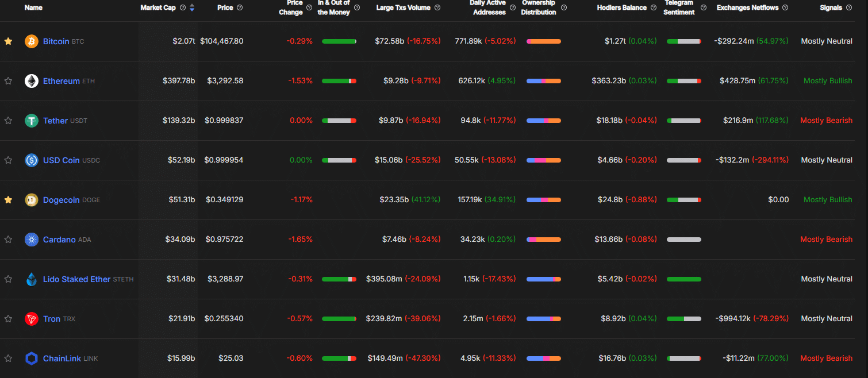This screenshot has height=378, width=868.
Task: Click the Signals column header
Action: (x=831, y=8)
